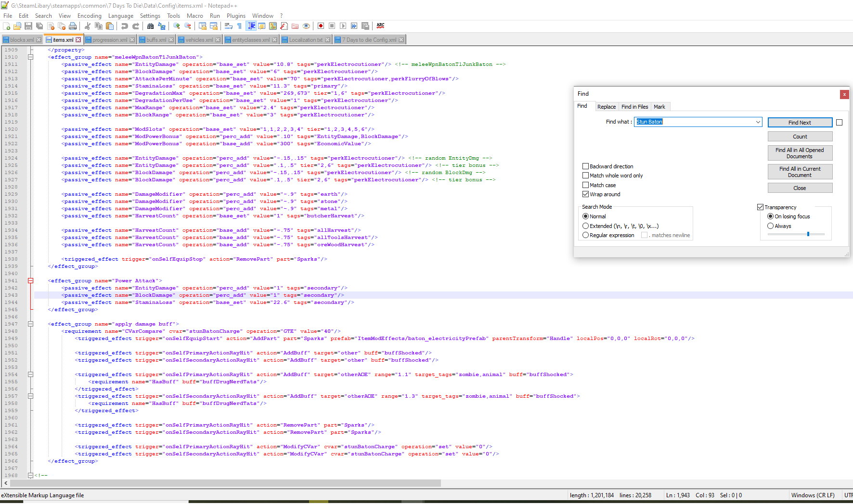Select On losing focus transparency option
Viewport: 853px width, 504px height.
point(771,216)
